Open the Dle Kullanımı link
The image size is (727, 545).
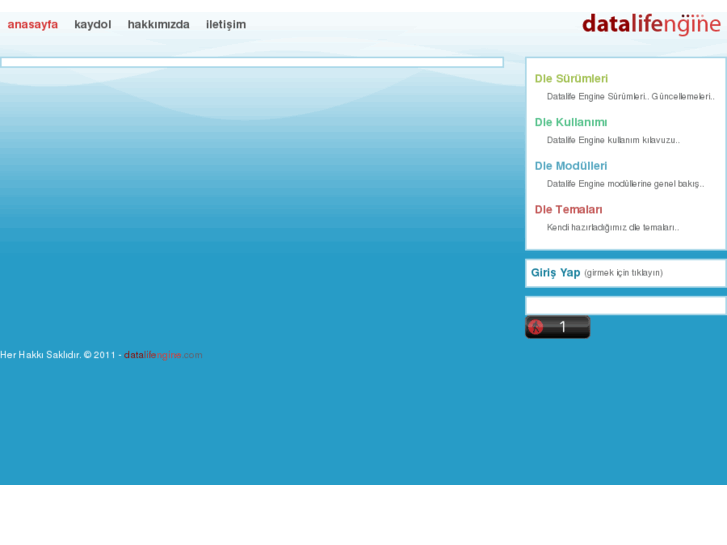[570, 122]
